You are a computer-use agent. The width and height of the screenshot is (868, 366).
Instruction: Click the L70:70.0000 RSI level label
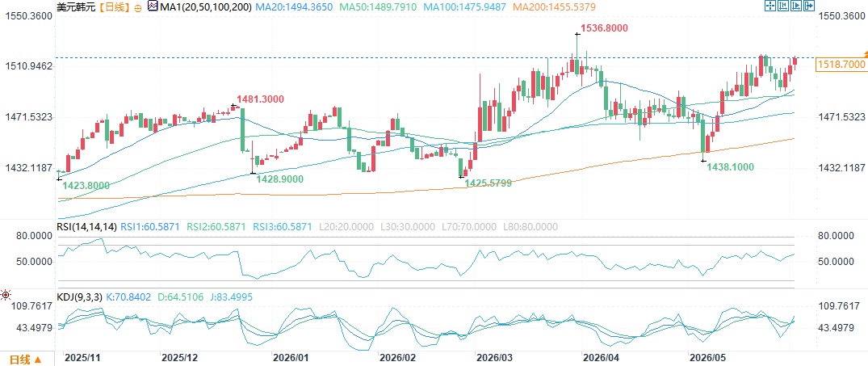coord(467,226)
